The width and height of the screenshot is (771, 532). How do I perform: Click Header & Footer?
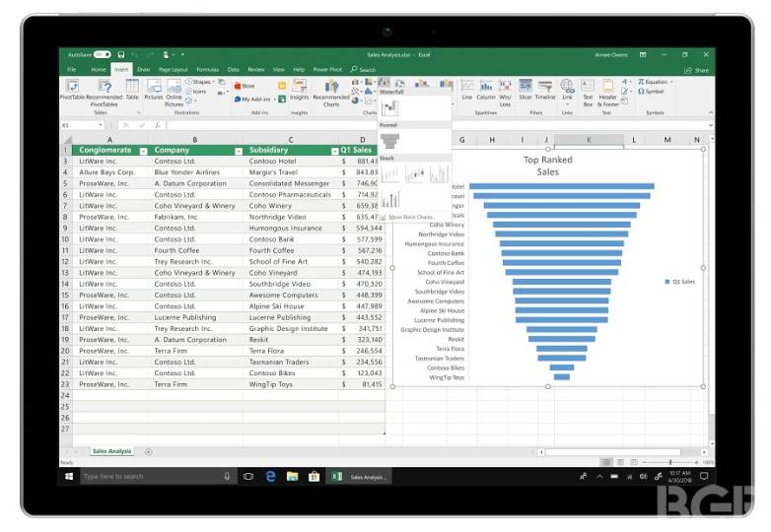[x=608, y=93]
